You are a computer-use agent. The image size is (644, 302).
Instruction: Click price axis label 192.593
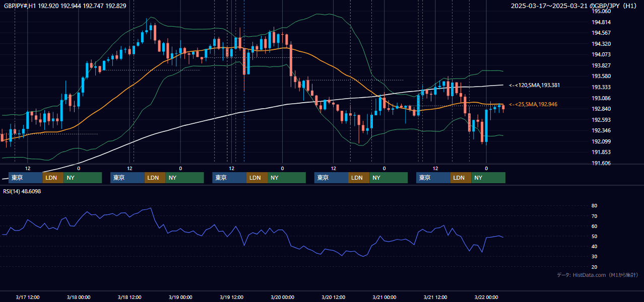601,120
